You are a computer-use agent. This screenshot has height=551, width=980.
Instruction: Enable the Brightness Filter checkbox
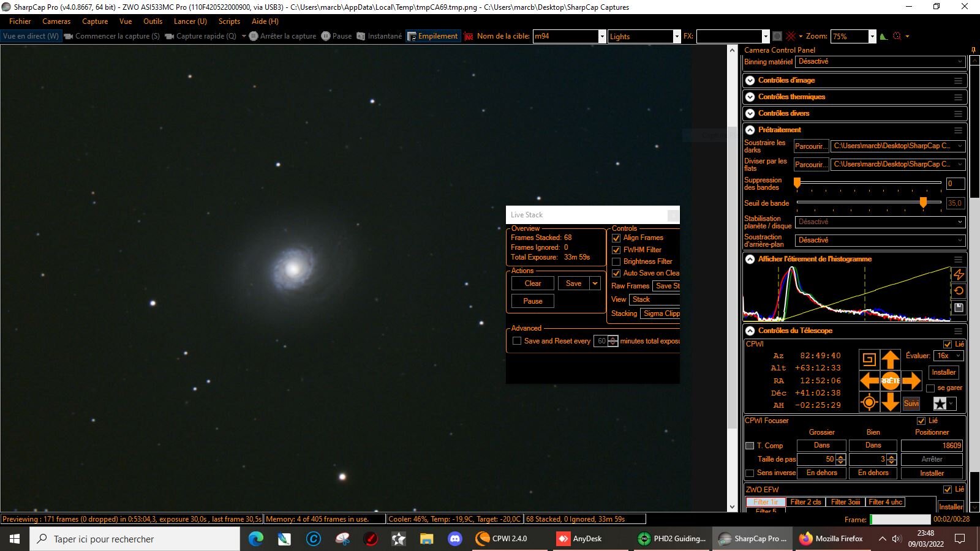coord(616,261)
